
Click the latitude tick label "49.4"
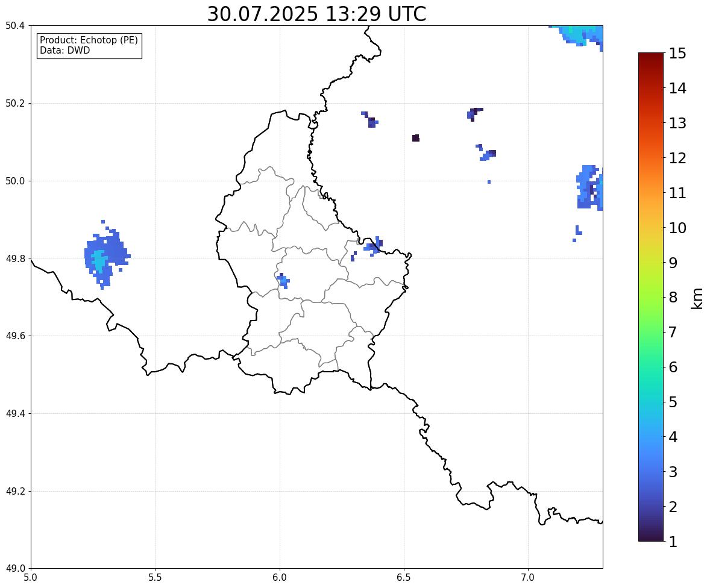coord(15,414)
